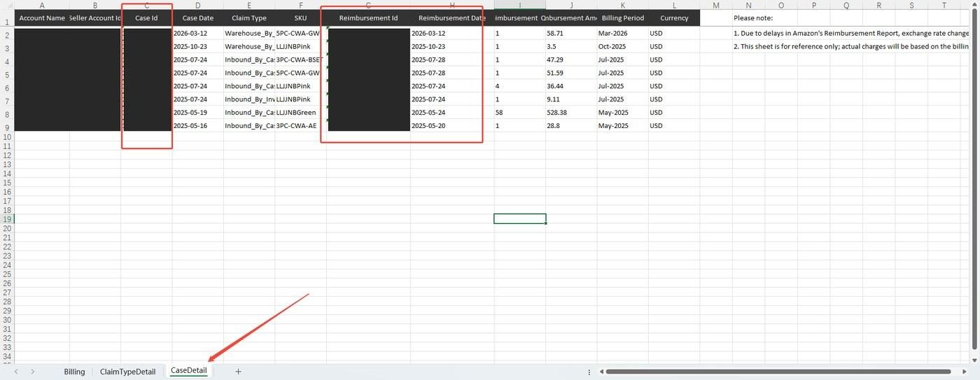Click the 'SKU' header cell
The image size is (980, 380).
click(300, 17)
